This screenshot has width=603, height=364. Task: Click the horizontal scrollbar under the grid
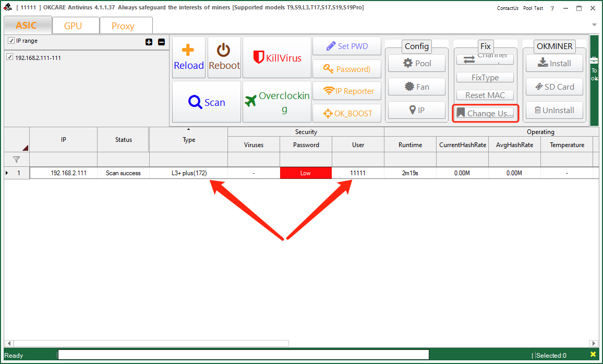tap(151, 343)
